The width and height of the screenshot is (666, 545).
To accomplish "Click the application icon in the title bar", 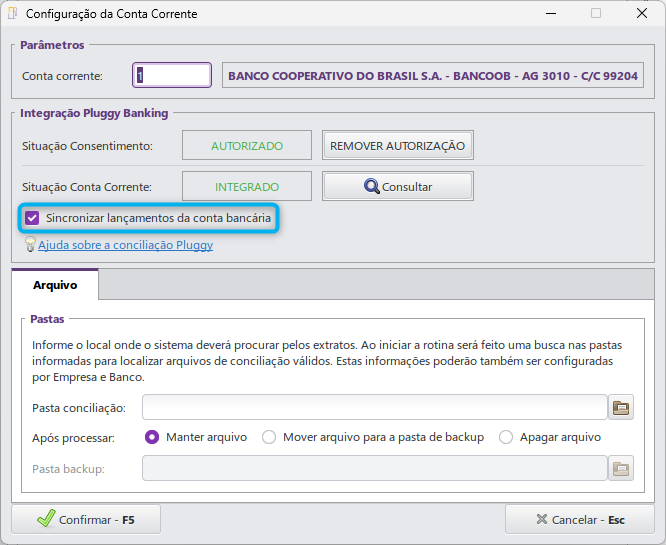I will [x=12, y=14].
